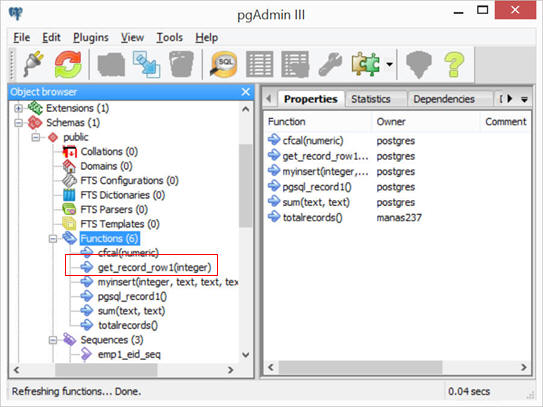Click the Comment column header
Screen dimensions: 543x407
[505, 122]
